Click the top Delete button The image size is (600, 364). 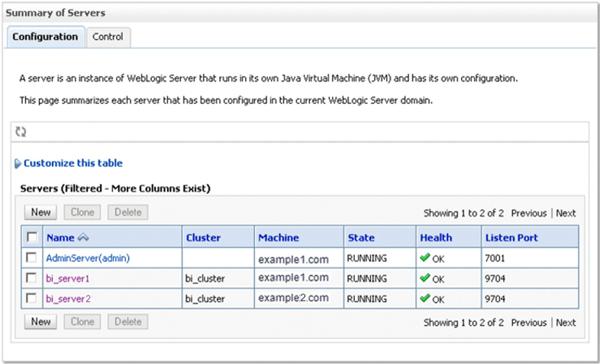point(127,212)
